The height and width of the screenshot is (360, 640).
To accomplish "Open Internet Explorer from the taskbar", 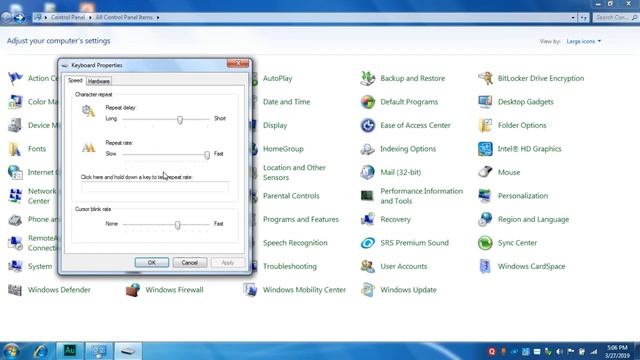I will point(40,351).
